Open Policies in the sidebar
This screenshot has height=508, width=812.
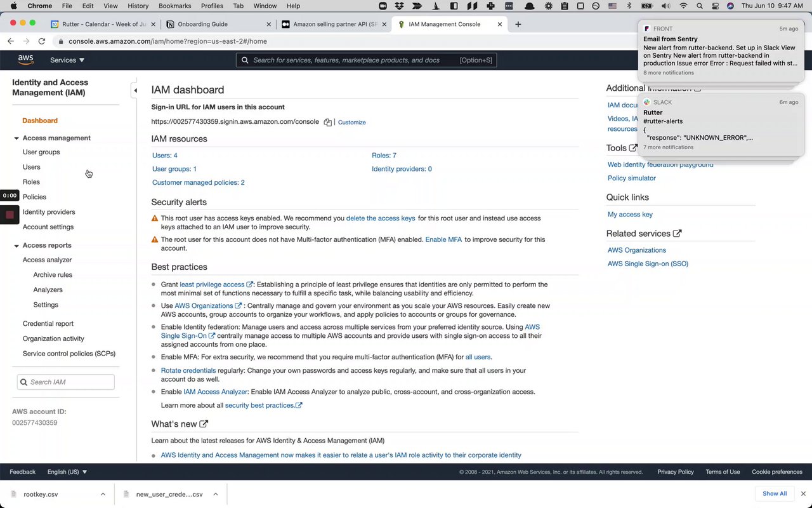point(34,197)
